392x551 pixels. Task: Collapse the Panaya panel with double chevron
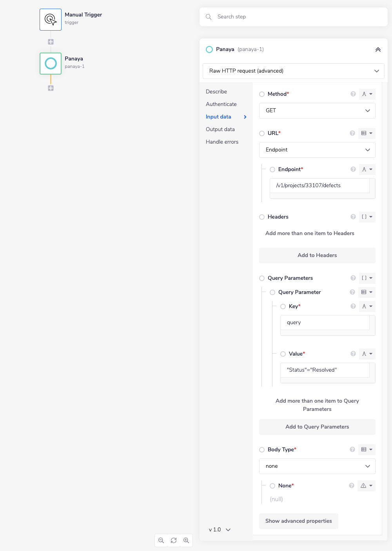click(378, 49)
